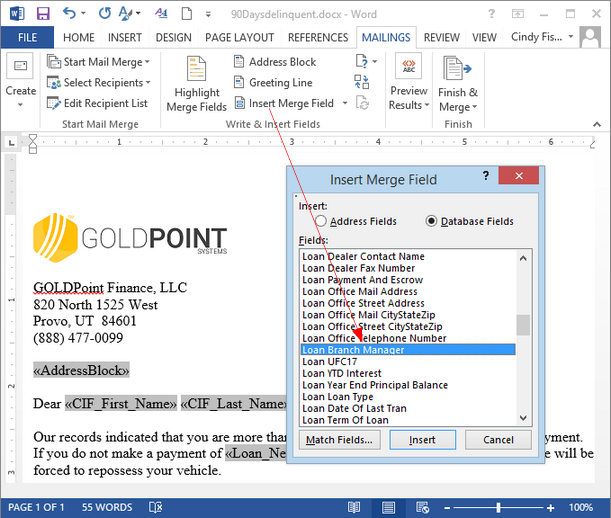The height and width of the screenshot is (518, 611).
Task: Click the Address Block icon
Action: [x=241, y=61]
